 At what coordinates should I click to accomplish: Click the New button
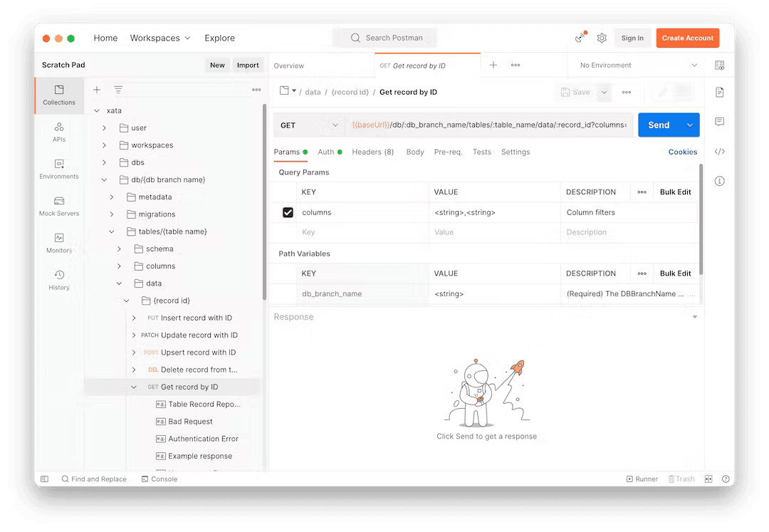[x=217, y=65]
